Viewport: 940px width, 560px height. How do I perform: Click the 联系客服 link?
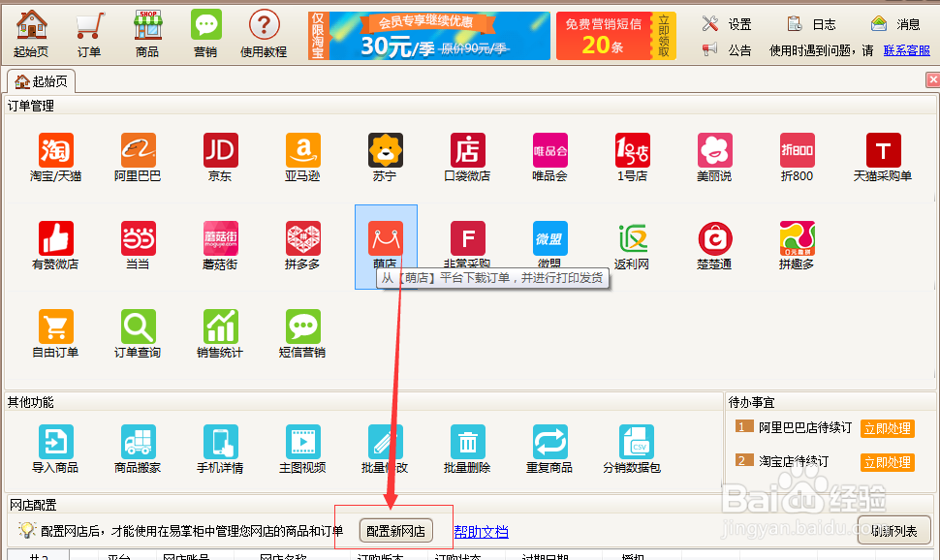click(x=906, y=50)
